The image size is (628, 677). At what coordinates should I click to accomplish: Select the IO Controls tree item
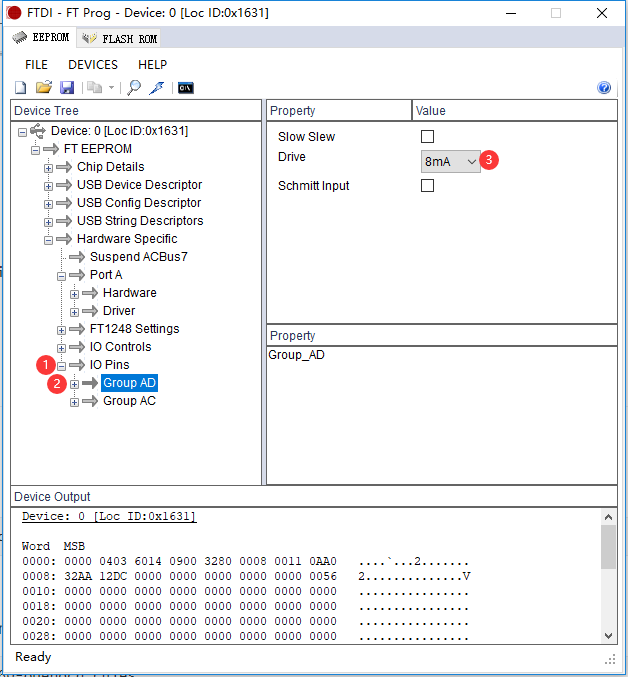click(x=120, y=347)
